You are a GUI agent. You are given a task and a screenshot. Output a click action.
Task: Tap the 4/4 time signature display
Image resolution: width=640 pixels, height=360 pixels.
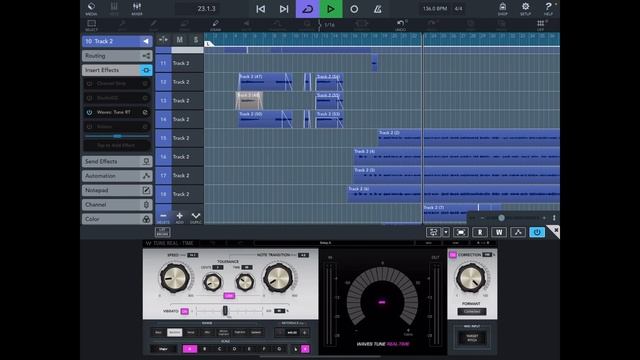[x=458, y=9]
